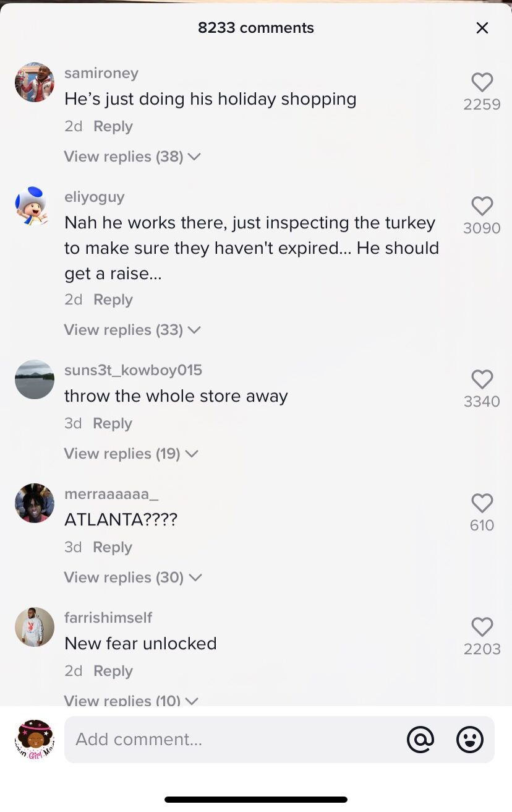Show the 19 replies under suns3t_kowboy015

(x=131, y=454)
